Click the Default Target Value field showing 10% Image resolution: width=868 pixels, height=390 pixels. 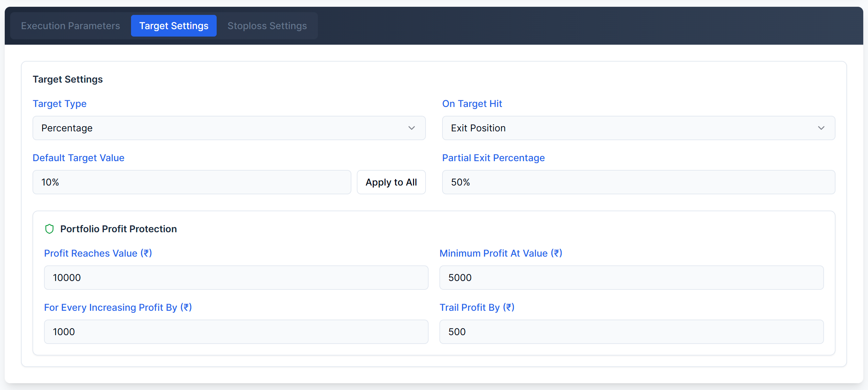[x=192, y=182]
